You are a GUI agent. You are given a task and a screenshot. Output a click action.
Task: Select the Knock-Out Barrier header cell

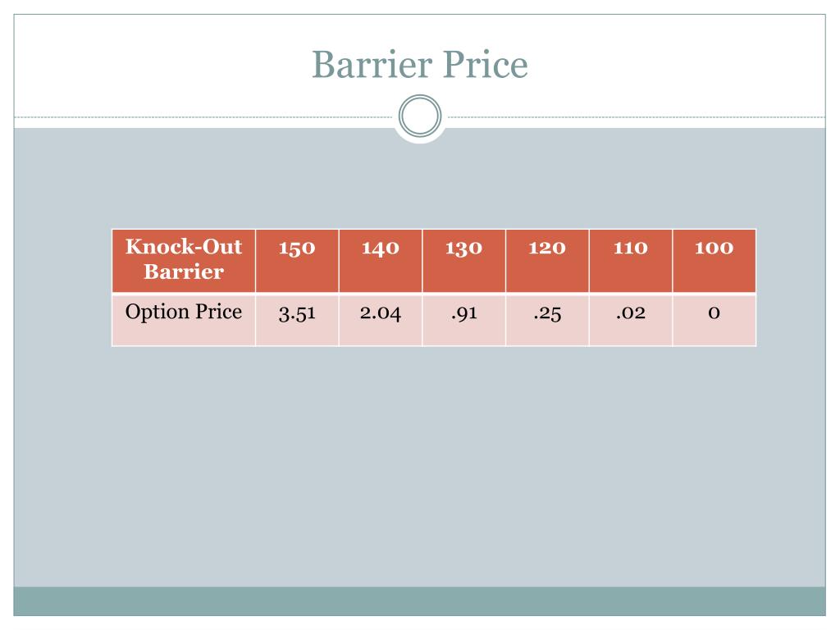tap(184, 261)
